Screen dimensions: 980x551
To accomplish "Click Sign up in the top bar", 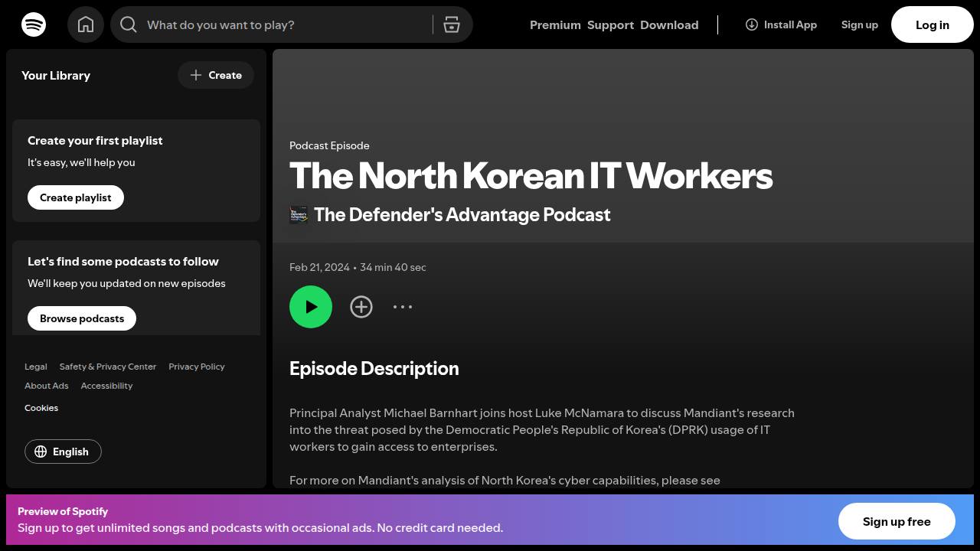I will click(x=860, y=24).
